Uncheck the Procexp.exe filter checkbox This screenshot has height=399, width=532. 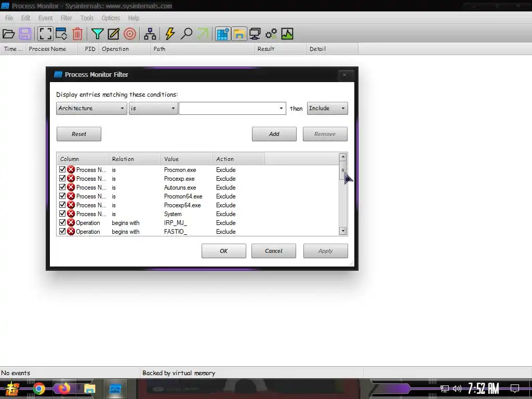(62, 178)
